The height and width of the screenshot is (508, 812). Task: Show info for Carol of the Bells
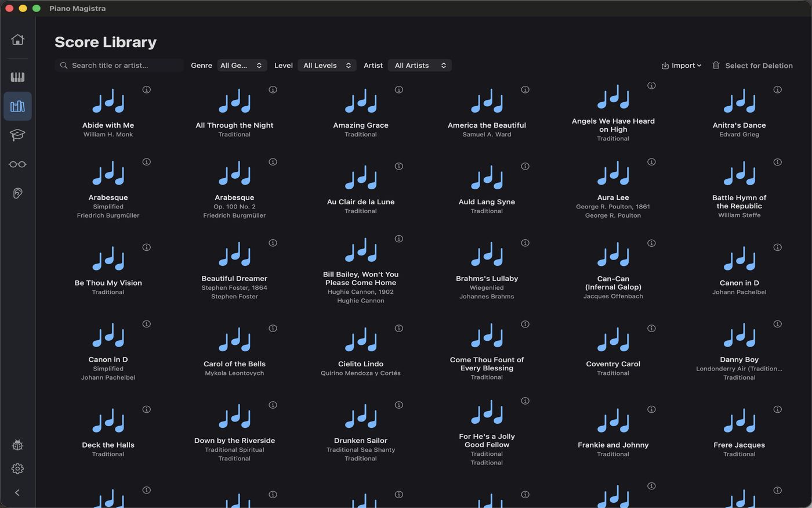click(273, 328)
